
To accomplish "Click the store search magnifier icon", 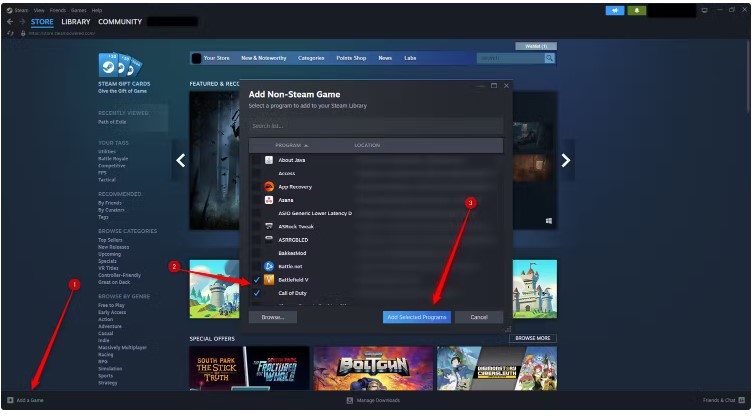I will point(549,58).
